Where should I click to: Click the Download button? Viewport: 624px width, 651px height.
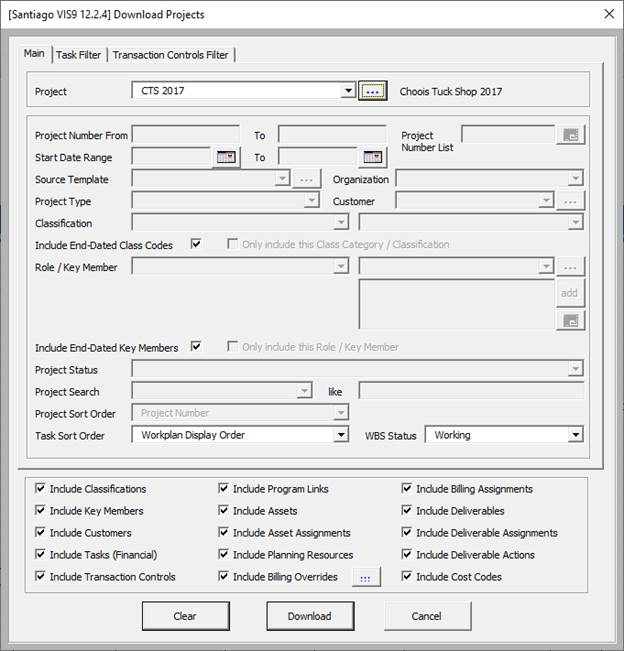[x=310, y=616]
